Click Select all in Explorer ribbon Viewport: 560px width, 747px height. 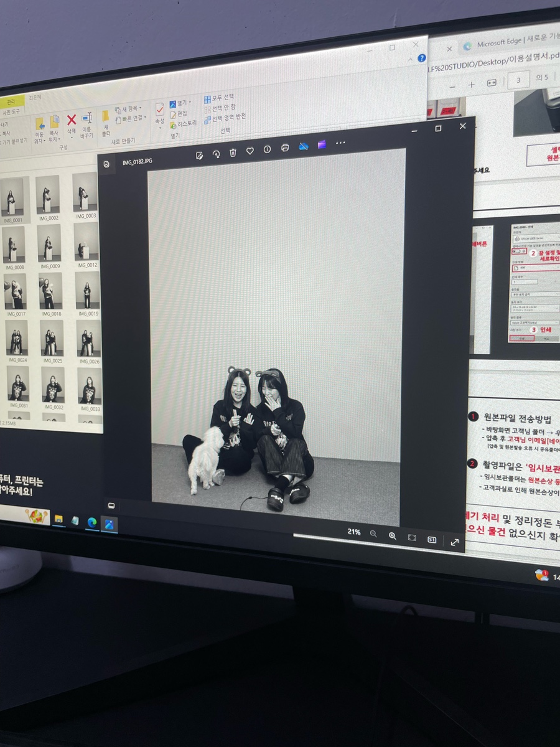pyautogui.click(x=219, y=98)
